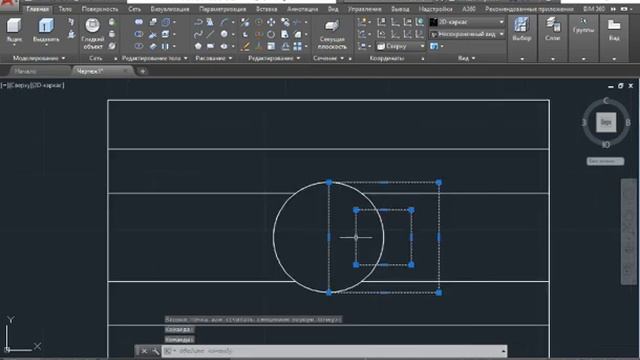Click the Presspull icon under Polysolid
The height and width of the screenshot is (360, 640).
pos(71,34)
